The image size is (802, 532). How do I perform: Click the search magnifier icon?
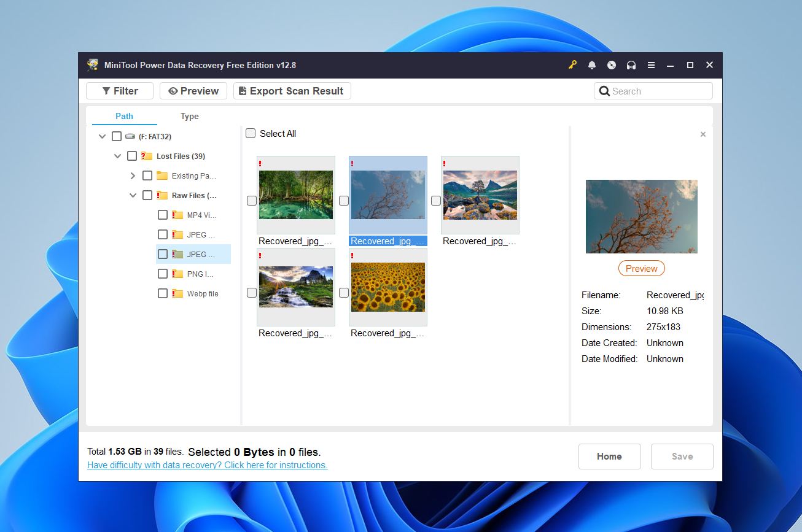pos(605,90)
